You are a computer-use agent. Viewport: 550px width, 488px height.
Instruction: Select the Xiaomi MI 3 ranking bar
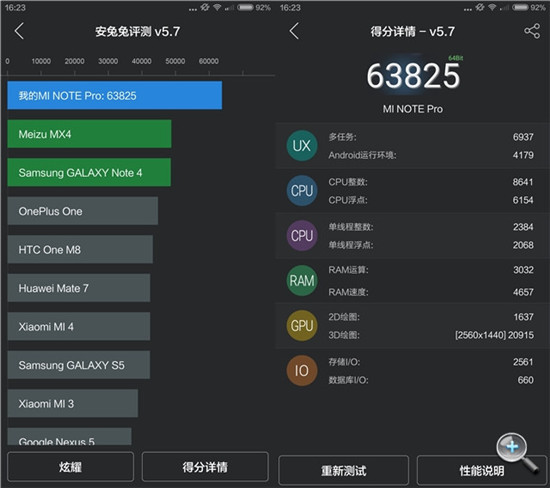click(73, 403)
